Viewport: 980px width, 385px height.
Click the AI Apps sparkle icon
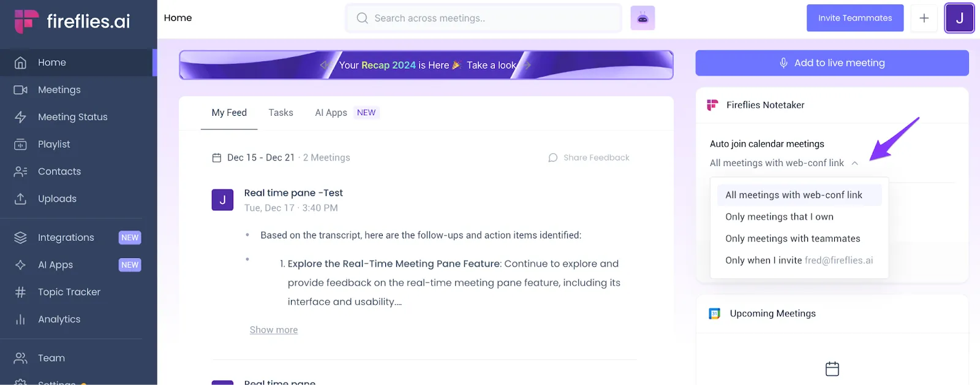pyautogui.click(x=20, y=265)
